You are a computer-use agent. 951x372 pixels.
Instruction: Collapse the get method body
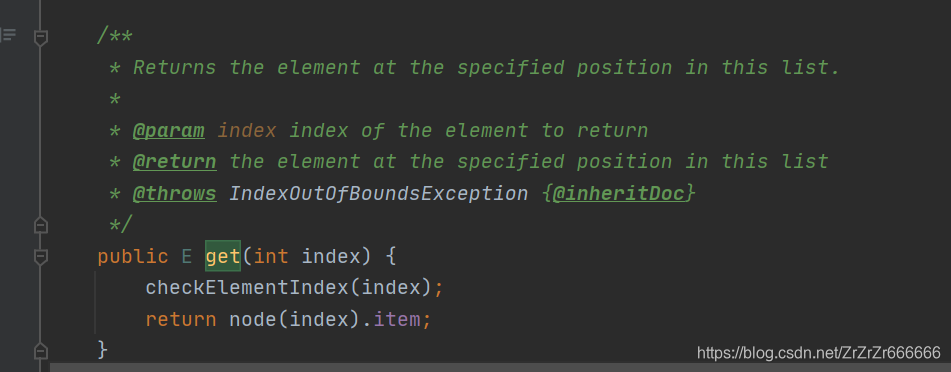click(x=41, y=257)
